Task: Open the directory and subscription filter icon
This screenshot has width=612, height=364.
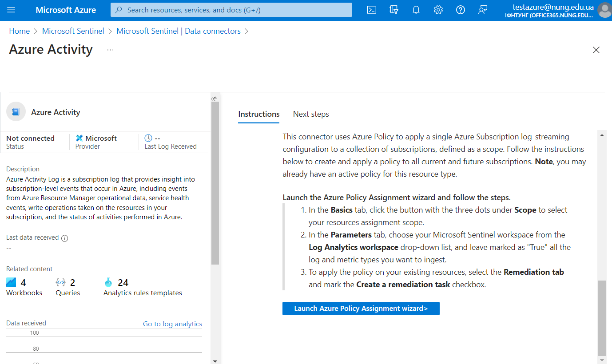Action: (x=393, y=9)
